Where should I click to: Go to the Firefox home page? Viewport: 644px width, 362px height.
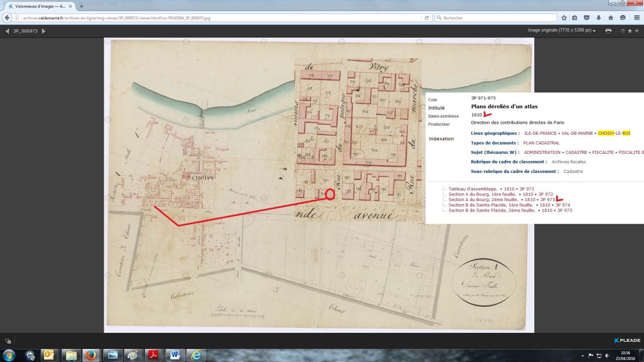pyautogui.click(x=611, y=18)
